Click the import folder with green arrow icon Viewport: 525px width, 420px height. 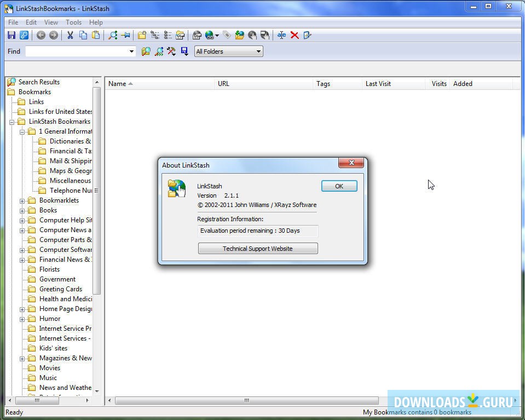239,35
